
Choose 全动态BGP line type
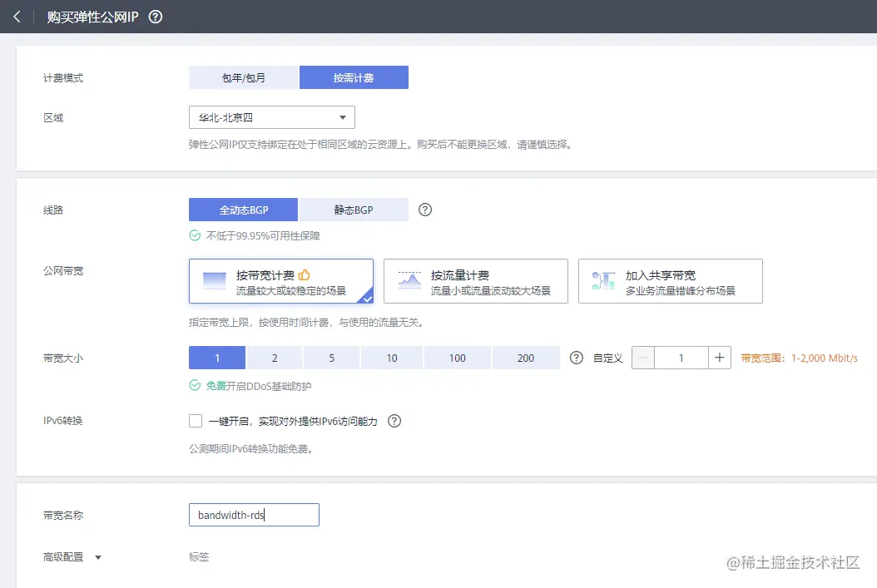tap(243, 210)
